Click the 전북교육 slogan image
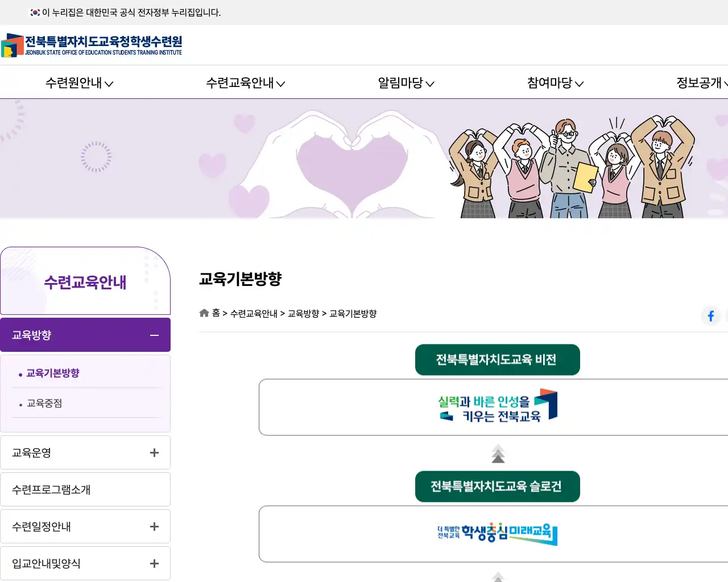The height and width of the screenshot is (582, 728). pos(497,406)
